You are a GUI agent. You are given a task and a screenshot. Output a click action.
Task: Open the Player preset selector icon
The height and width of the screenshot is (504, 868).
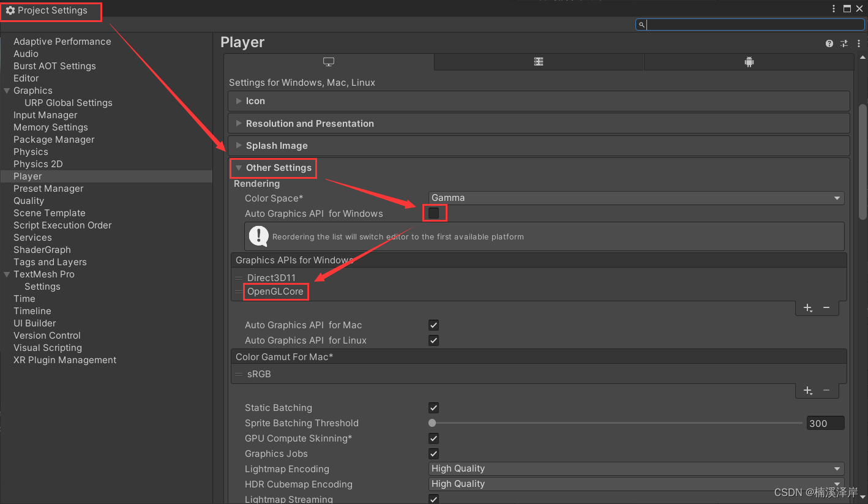[844, 43]
